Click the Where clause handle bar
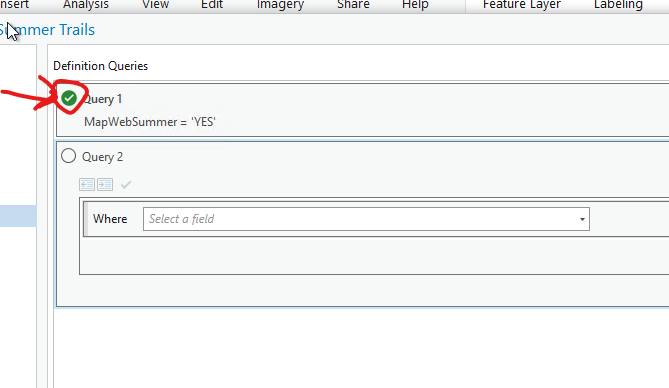This screenshot has width=669, height=388. pos(86,219)
